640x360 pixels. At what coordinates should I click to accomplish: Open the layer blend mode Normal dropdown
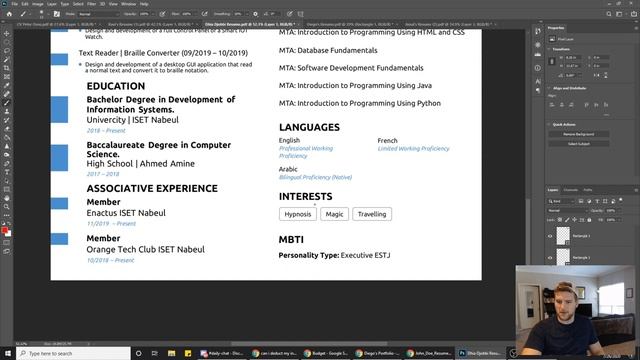pyautogui.click(x=567, y=211)
